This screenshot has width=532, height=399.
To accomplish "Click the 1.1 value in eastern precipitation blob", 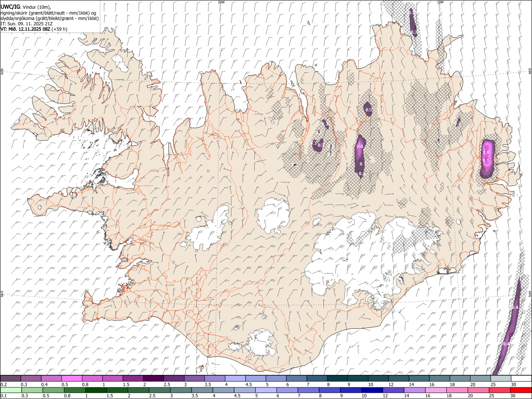I will click(485, 160).
